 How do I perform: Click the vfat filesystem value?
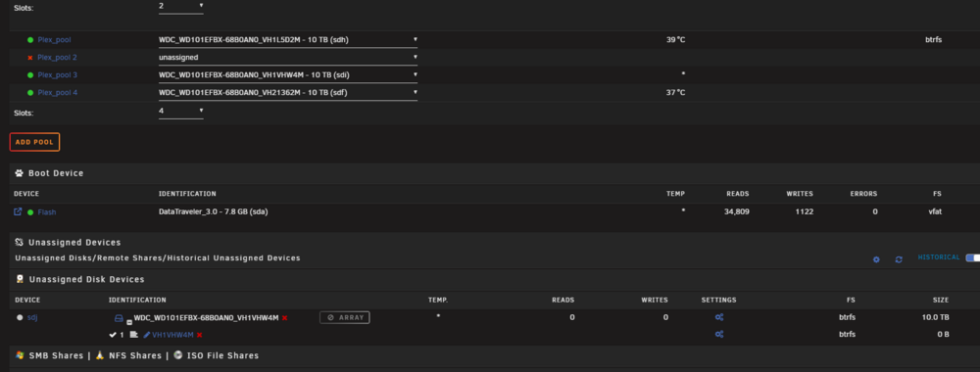point(934,211)
